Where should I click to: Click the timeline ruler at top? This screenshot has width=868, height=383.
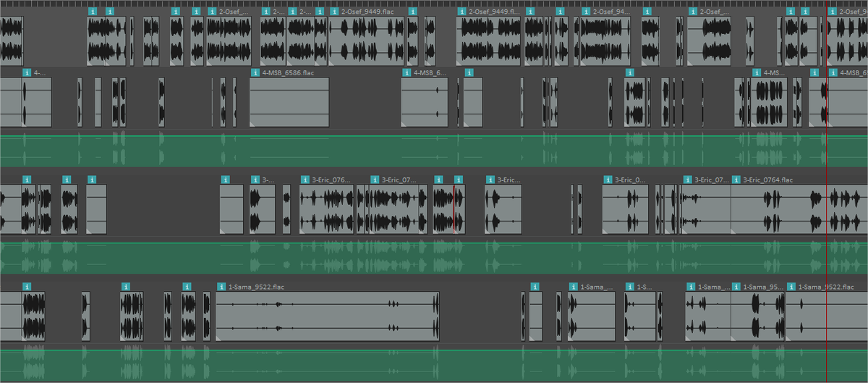click(x=434, y=3)
